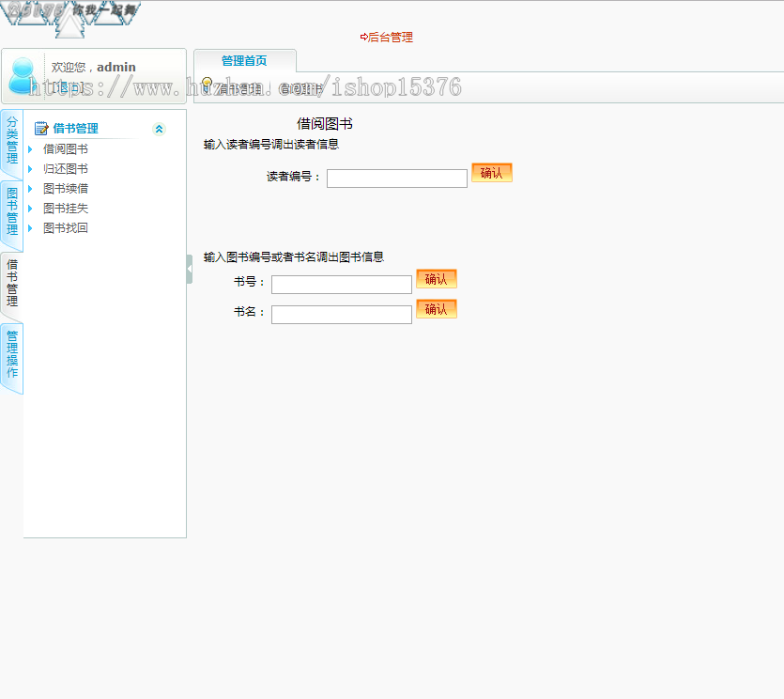
Task: Collapse the 借书管理 panel with double-chevron
Action: coord(159,128)
